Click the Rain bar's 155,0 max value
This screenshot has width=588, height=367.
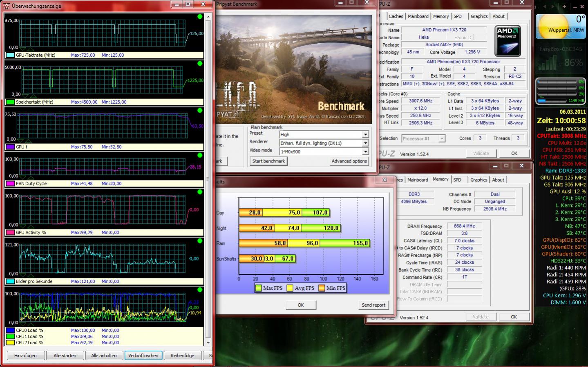pyautogui.click(x=360, y=243)
